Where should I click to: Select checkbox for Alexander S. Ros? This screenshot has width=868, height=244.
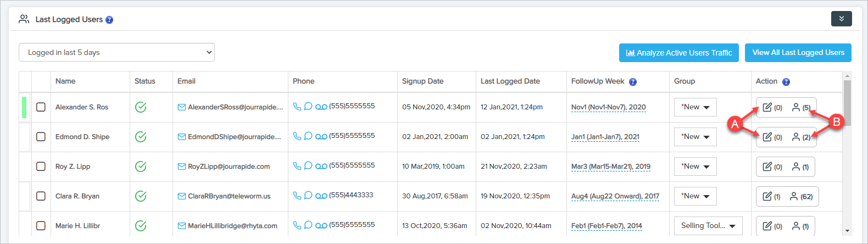[x=41, y=107]
